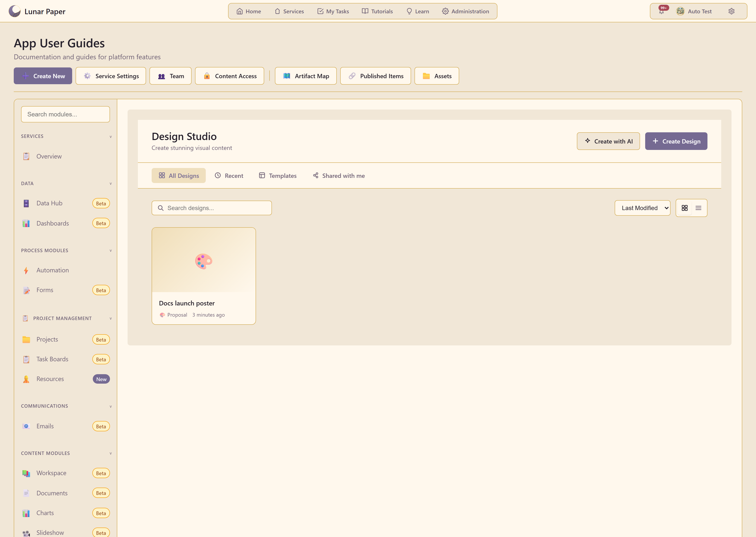Open Service Settings
The width and height of the screenshot is (756, 537).
(x=111, y=76)
